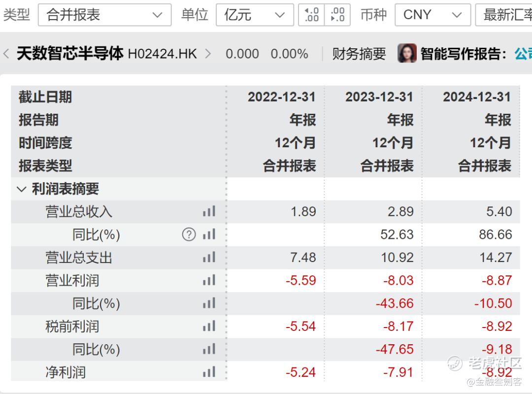
Task: Click operating profit value -5.59
Action: (301, 280)
